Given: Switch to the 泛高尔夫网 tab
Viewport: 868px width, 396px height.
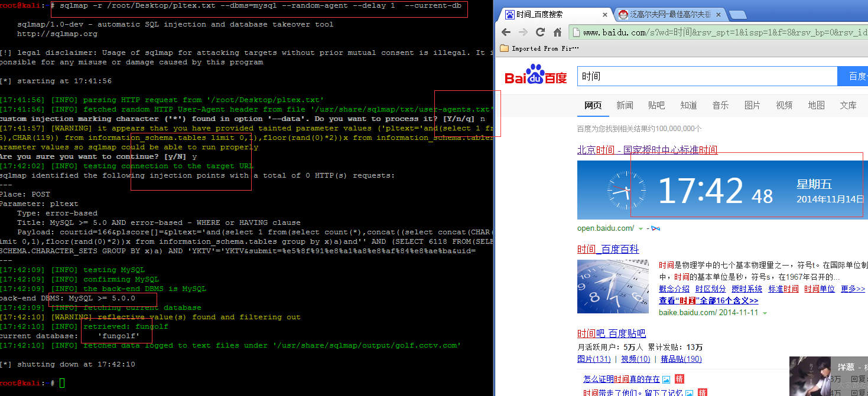Looking at the screenshot, I should pos(669,14).
